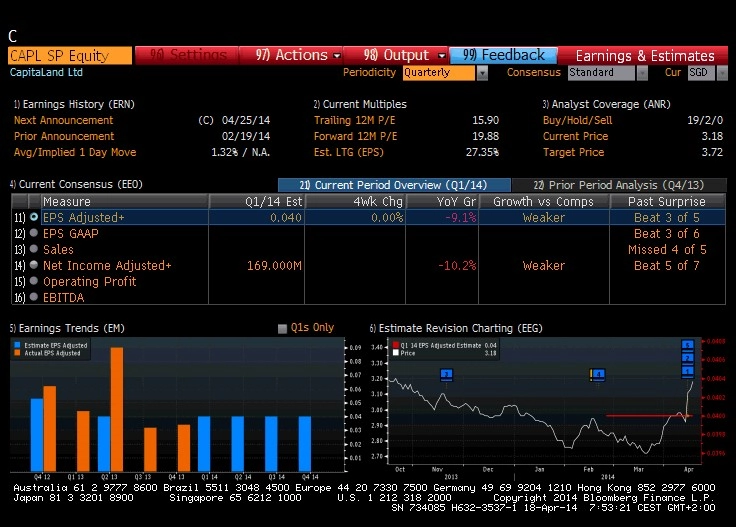Click the blue Estimate EPS Adjusted legend swatch
This screenshot has width=736, height=527.
pyautogui.click(x=17, y=345)
